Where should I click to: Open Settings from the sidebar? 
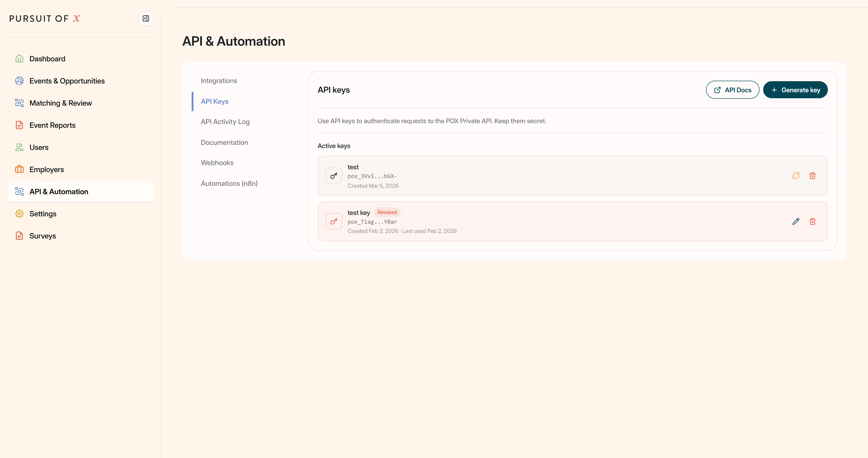(x=80, y=214)
